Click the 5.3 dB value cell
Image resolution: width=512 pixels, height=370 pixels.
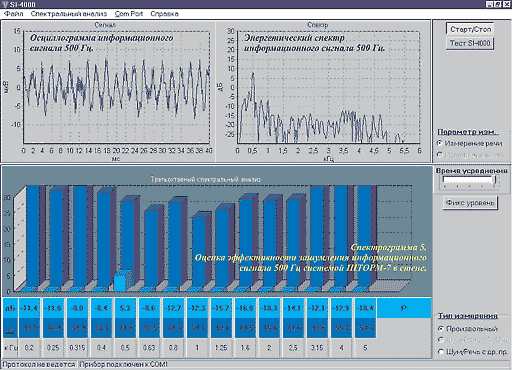tap(125, 308)
